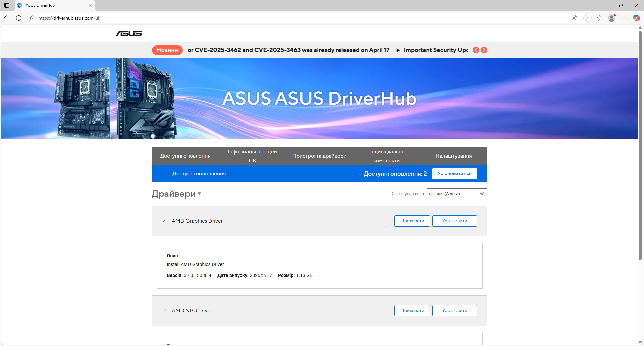This screenshot has width=644, height=346.
Task: Open the sort by назвою dropdown
Action: pyautogui.click(x=457, y=194)
